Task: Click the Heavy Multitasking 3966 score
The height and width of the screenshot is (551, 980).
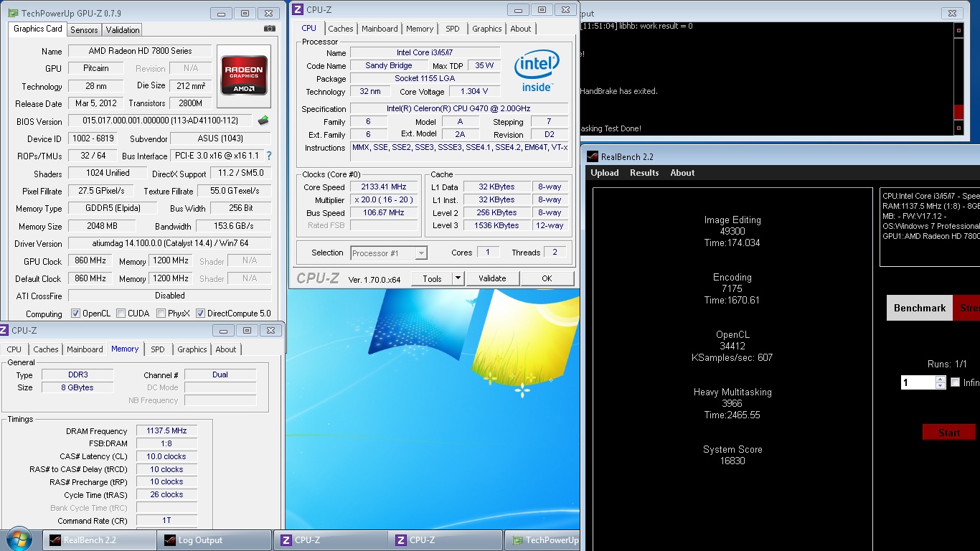Action: 732,403
